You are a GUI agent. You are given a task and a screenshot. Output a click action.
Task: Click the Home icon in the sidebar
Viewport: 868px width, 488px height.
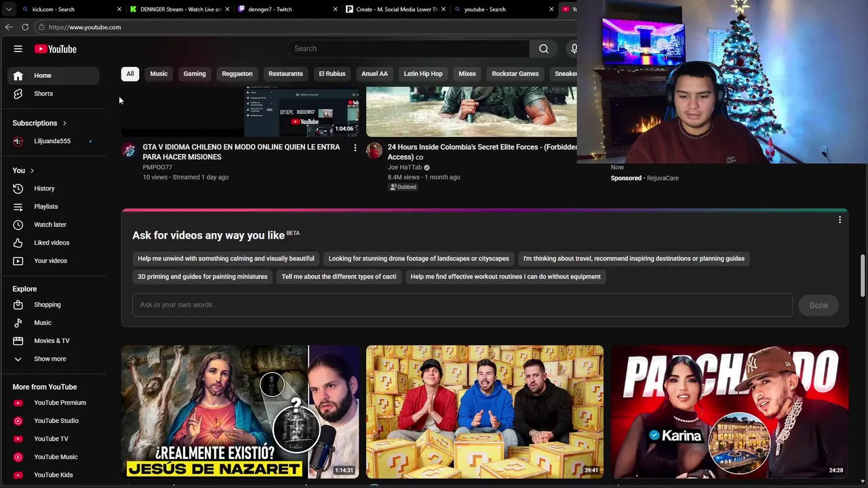(18, 76)
